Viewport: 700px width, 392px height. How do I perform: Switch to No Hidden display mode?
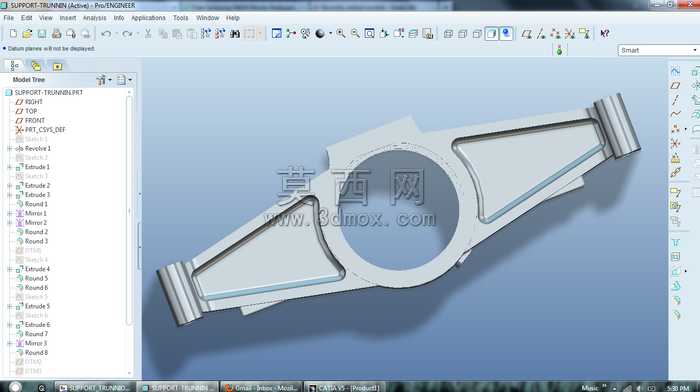(477, 33)
